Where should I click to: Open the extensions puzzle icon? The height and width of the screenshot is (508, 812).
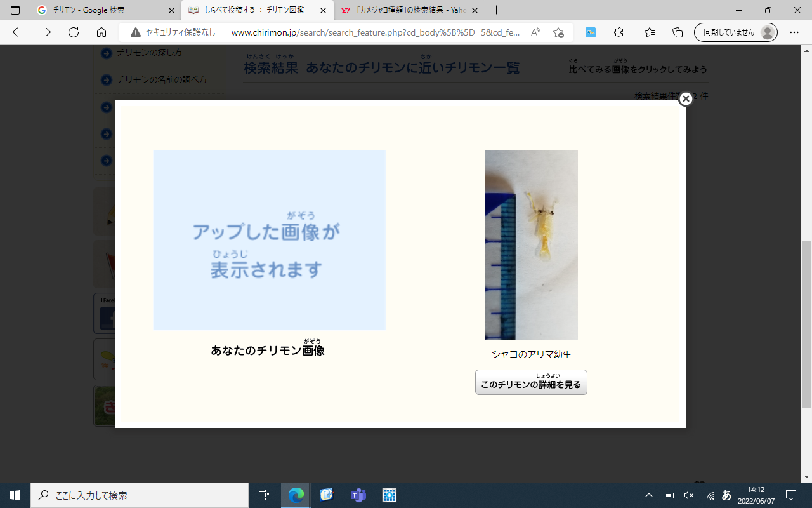click(619, 32)
